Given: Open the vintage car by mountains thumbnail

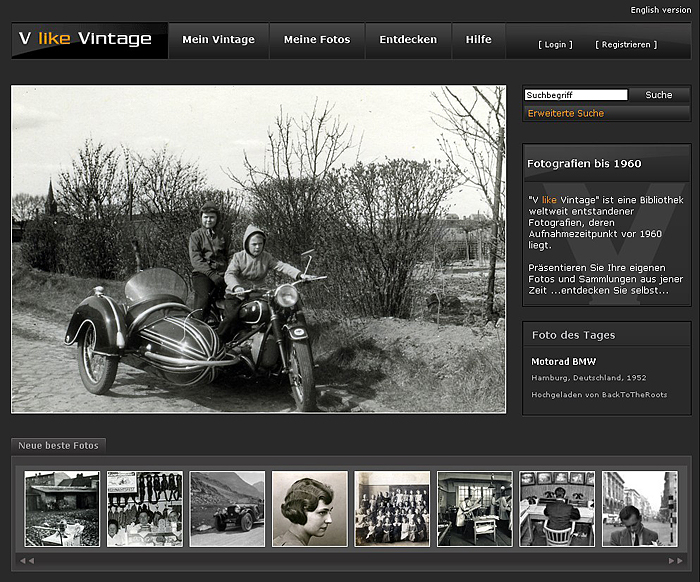Looking at the screenshot, I should pos(227,509).
